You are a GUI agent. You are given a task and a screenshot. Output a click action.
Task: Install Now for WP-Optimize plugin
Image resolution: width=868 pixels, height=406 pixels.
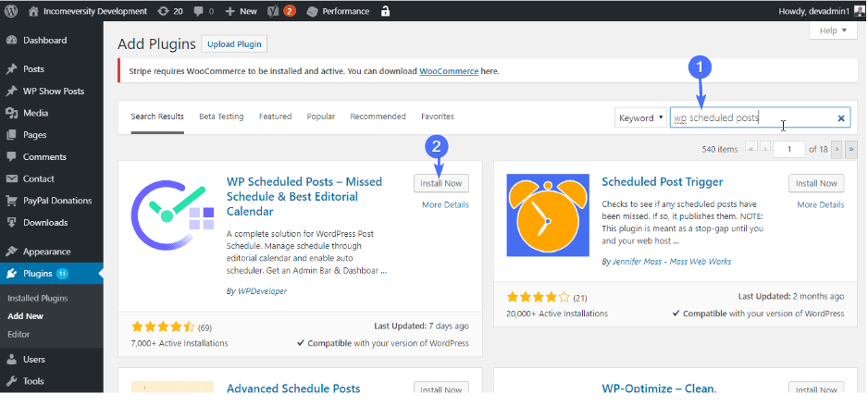[x=816, y=388]
